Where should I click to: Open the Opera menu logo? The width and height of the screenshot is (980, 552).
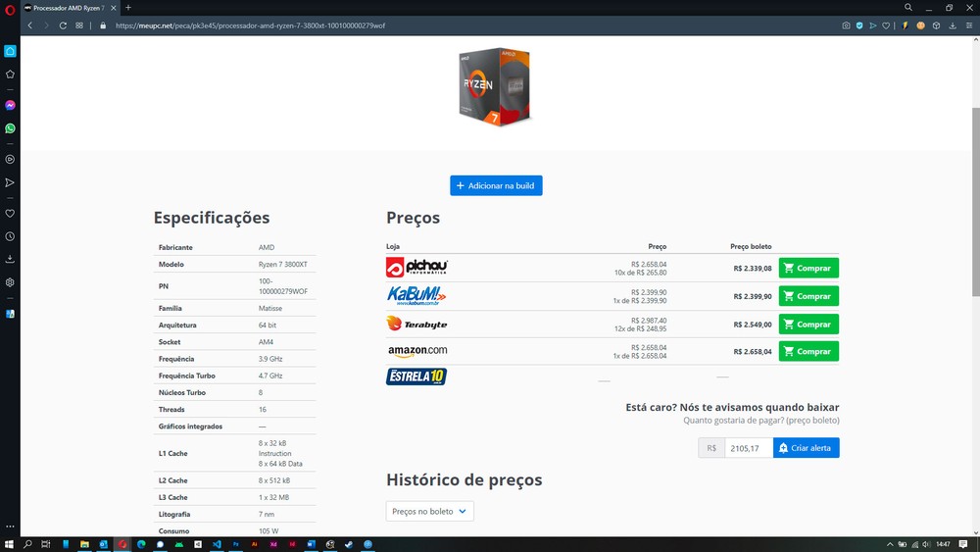10,10
